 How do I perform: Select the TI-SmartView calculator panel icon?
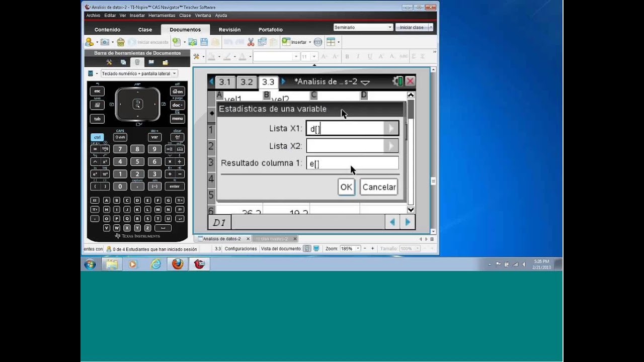137,62
